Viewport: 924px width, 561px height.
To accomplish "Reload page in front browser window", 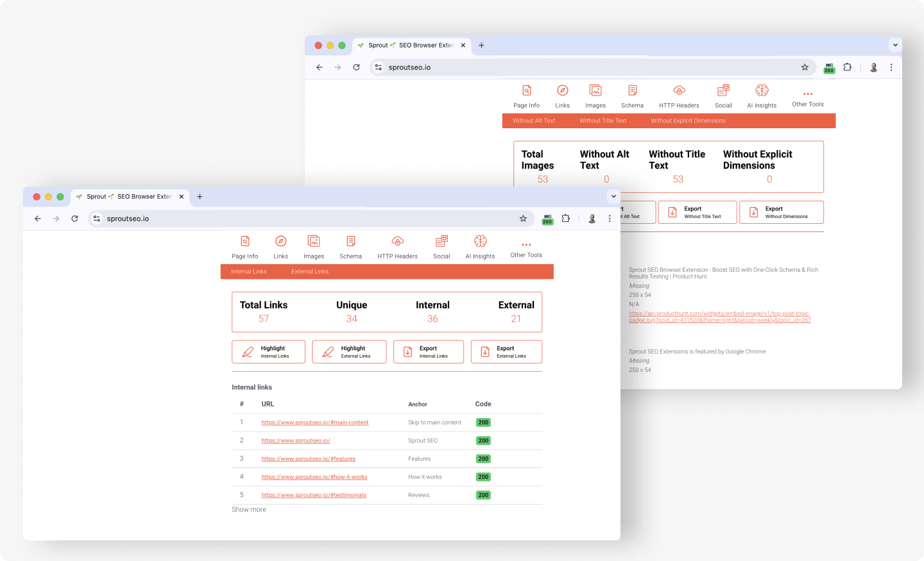I will coord(74,219).
